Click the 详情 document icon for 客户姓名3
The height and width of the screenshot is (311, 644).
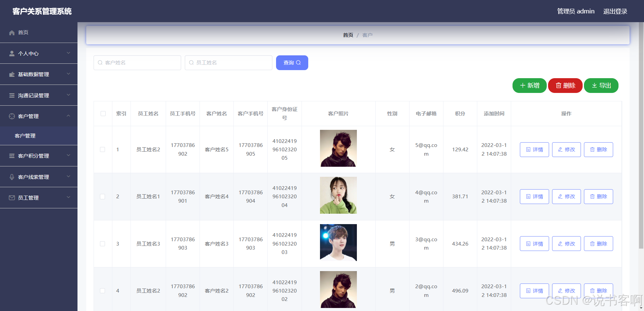(x=528, y=244)
